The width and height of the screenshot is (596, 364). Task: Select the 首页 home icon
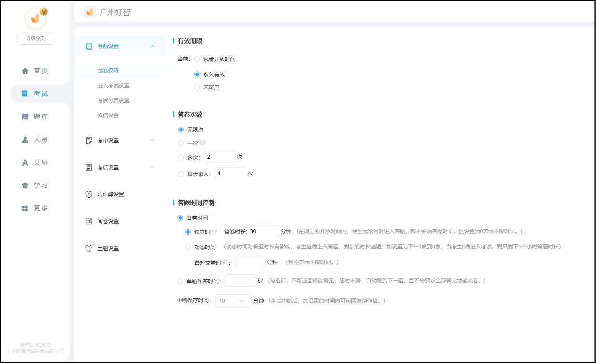25,70
